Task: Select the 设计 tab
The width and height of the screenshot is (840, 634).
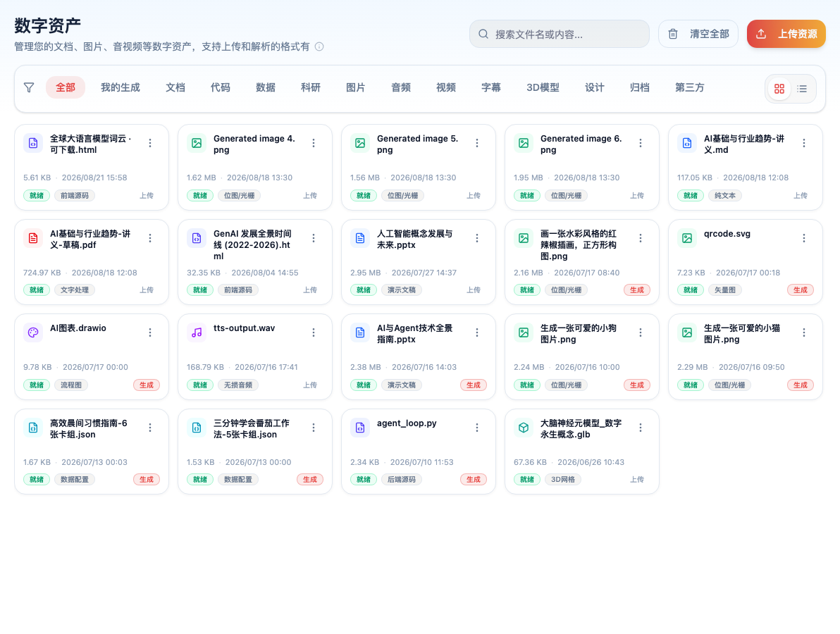Action: [x=594, y=87]
